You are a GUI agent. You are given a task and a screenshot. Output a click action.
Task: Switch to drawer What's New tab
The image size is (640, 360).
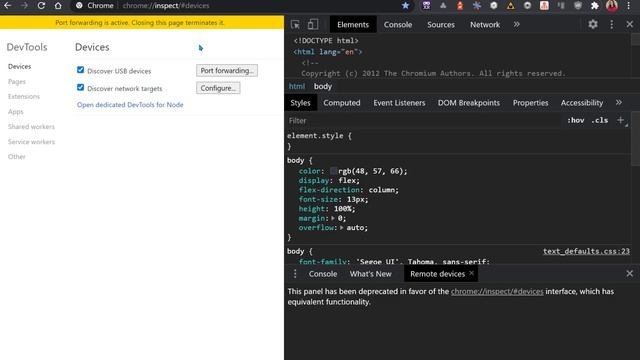click(370, 274)
